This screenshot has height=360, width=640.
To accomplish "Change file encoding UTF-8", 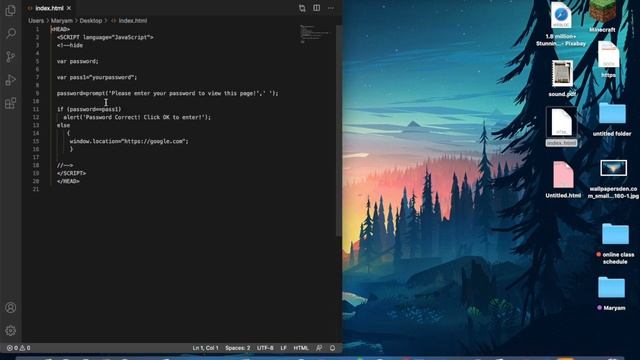I will click(265, 348).
